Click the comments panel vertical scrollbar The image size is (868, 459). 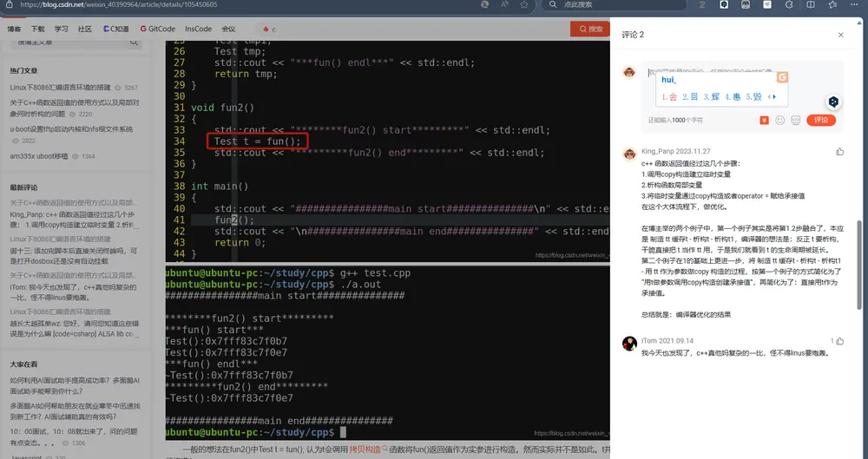[x=858, y=265]
